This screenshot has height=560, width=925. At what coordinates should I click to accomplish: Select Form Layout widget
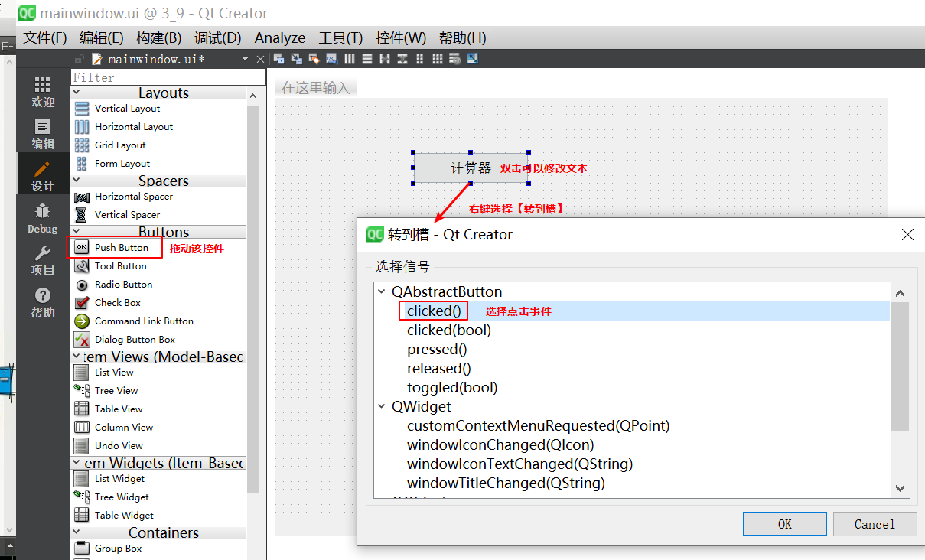122,164
